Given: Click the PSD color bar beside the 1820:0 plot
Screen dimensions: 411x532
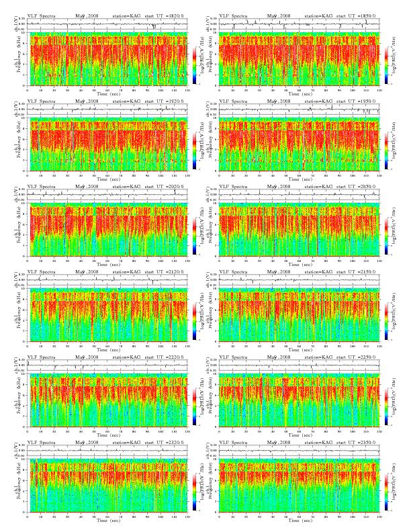Looking at the screenshot, I should coord(194,65).
